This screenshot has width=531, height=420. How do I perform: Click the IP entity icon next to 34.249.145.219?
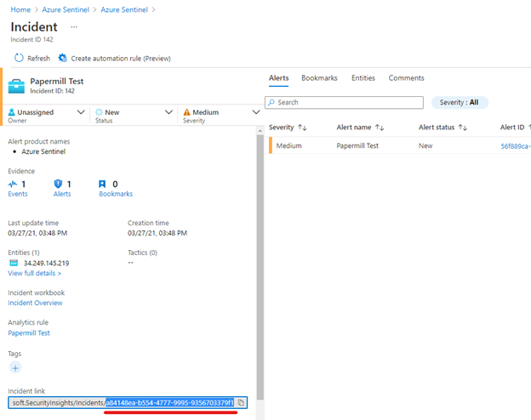click(14, 263)
